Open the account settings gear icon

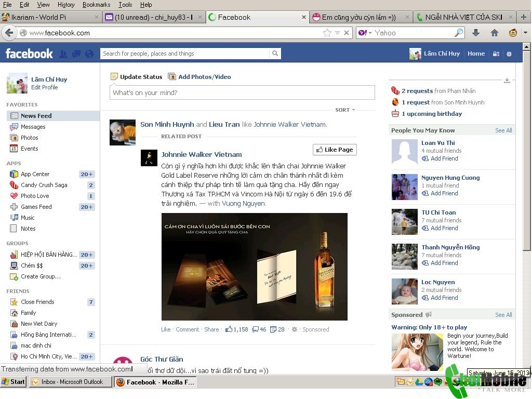pos(509,54)
